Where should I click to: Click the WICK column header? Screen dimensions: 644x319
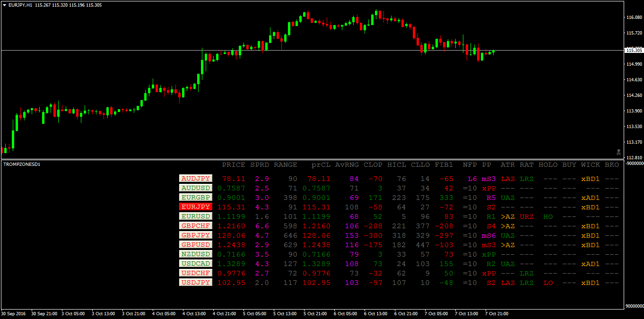591,165
